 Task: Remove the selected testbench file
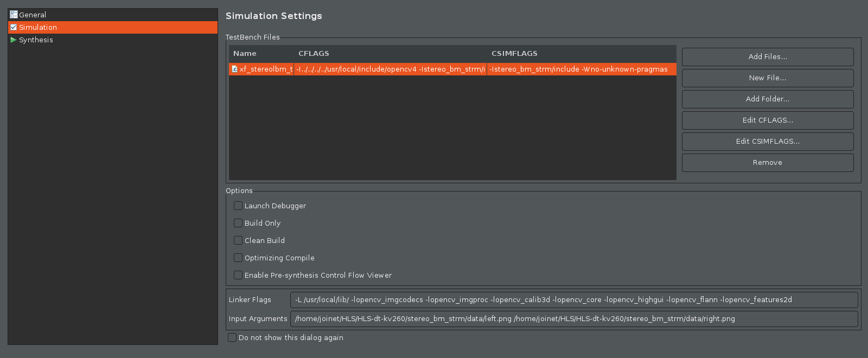coord(768,163)
